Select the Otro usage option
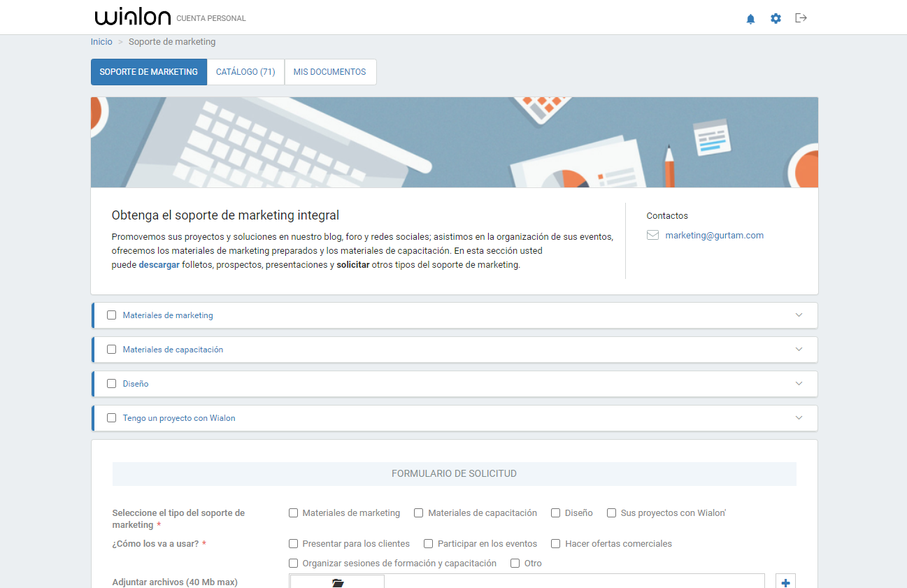 point(515,563)
